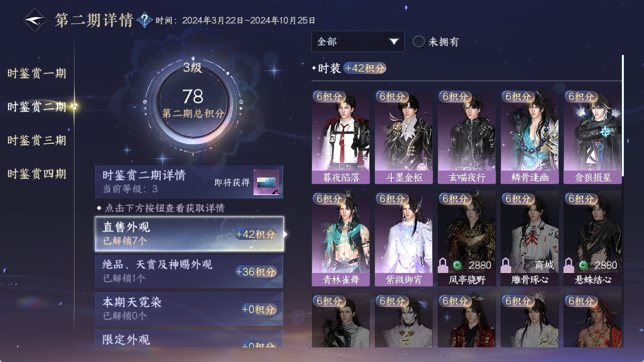The width and height of the screenshot is (644, 362).
Task: Open the 本期天霓染 category
Action: pos(189,309)
